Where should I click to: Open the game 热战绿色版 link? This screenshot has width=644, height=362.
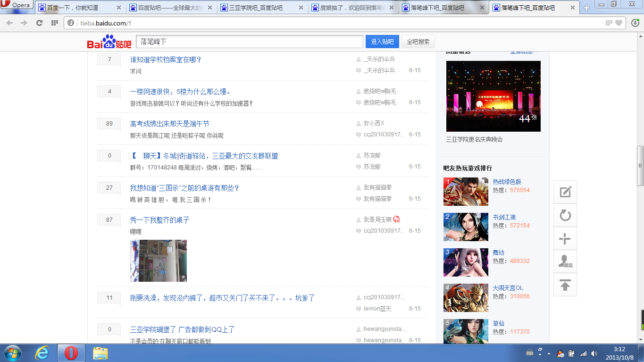(507, 182)
